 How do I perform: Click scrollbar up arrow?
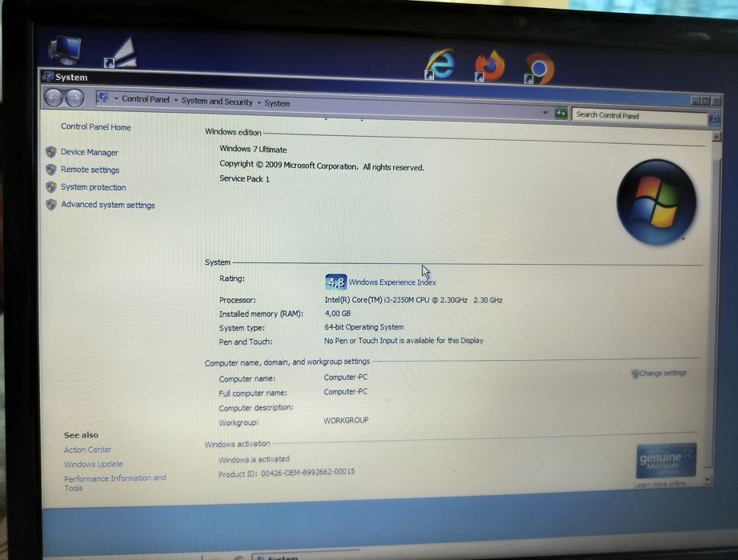point(716,137)
